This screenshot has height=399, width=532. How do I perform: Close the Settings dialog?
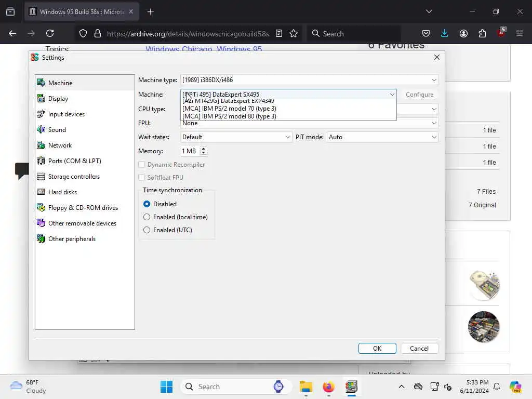tap(436, 57)
